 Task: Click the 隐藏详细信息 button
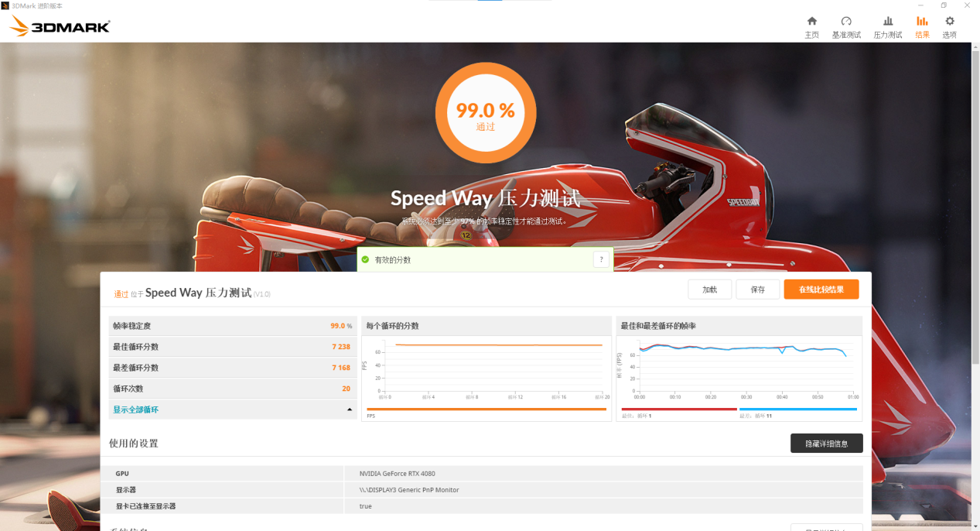(x=826, y=444)
